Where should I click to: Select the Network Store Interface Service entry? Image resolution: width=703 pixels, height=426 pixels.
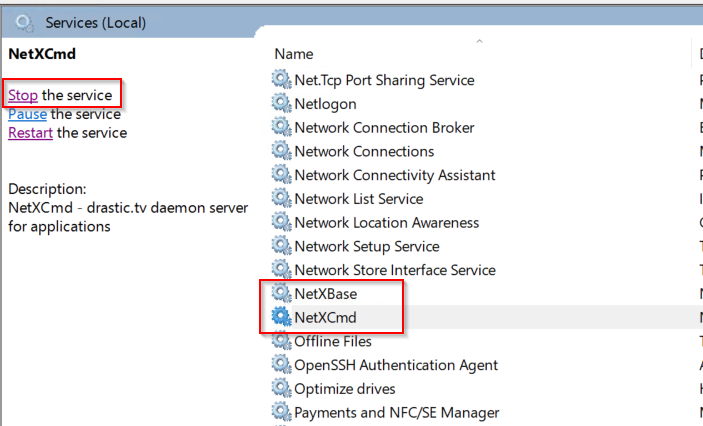[x=395, y=270]
